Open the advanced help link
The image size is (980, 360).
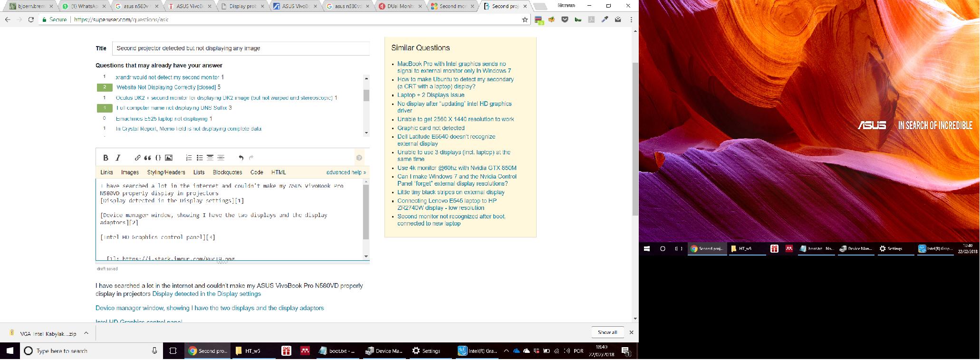346,172
